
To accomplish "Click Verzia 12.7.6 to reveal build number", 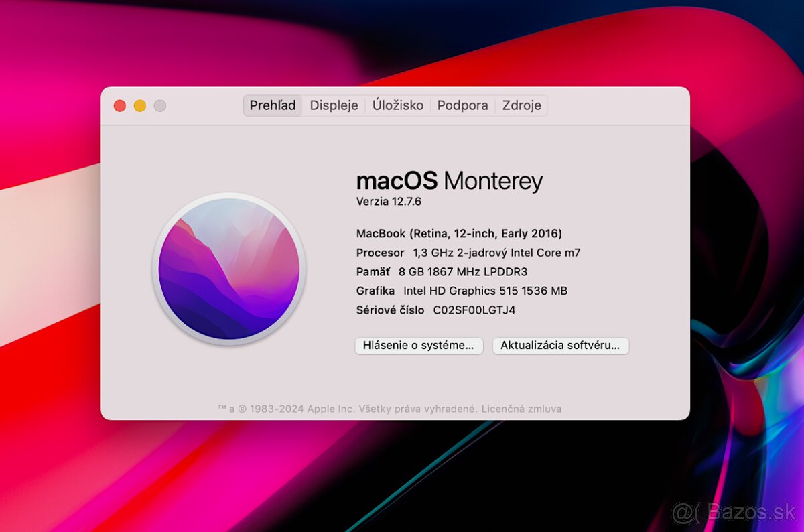I will coord(389,201).
